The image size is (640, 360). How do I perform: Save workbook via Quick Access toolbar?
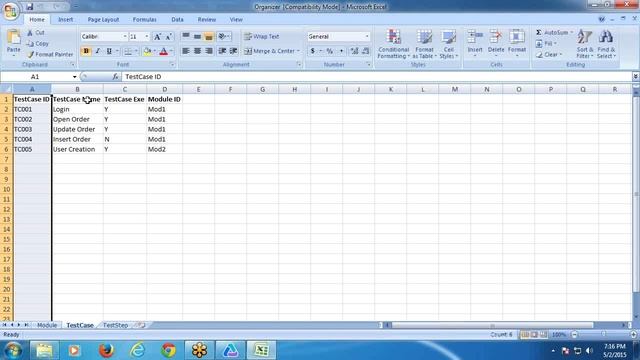tap(29, 7)
